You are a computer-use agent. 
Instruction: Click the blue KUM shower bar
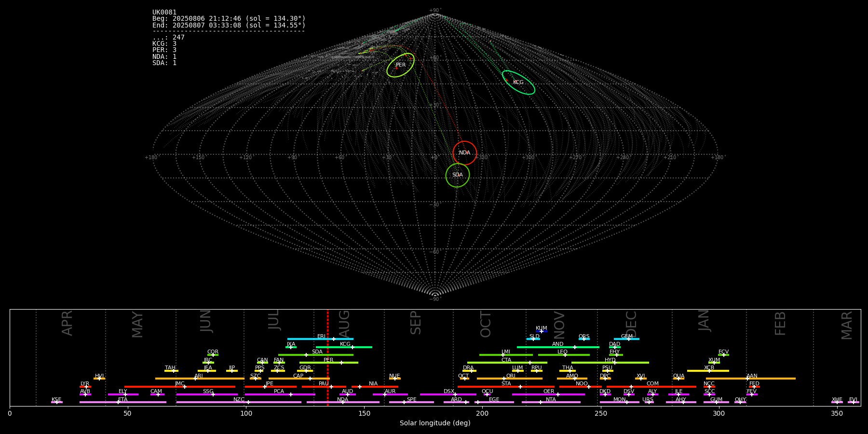point(542,331)
